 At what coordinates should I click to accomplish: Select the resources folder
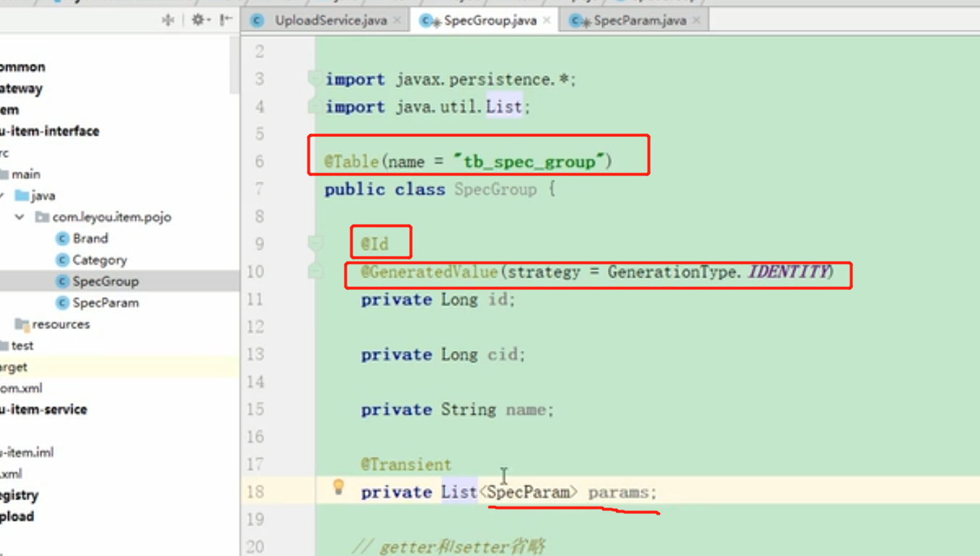(61, 324)
